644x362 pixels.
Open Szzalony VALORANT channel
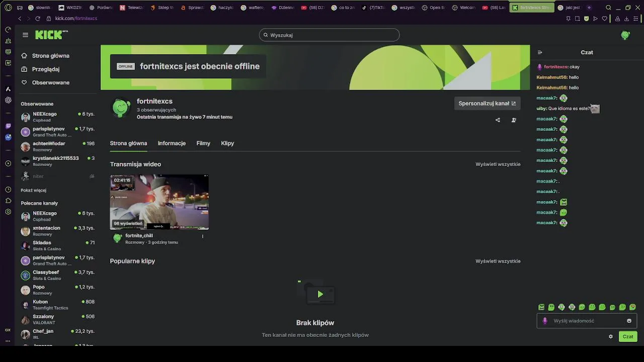[57, 319]
